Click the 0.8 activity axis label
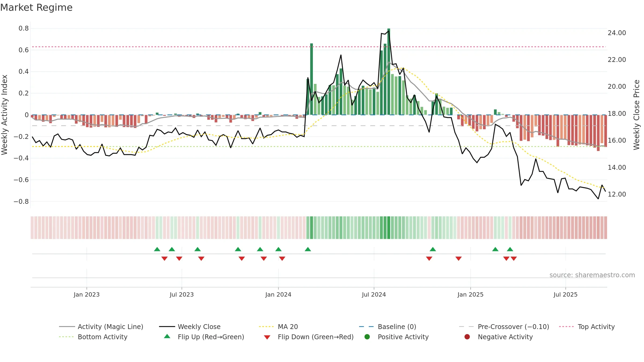This screenshot has width=644, height=362. click(x=24, y=28)
